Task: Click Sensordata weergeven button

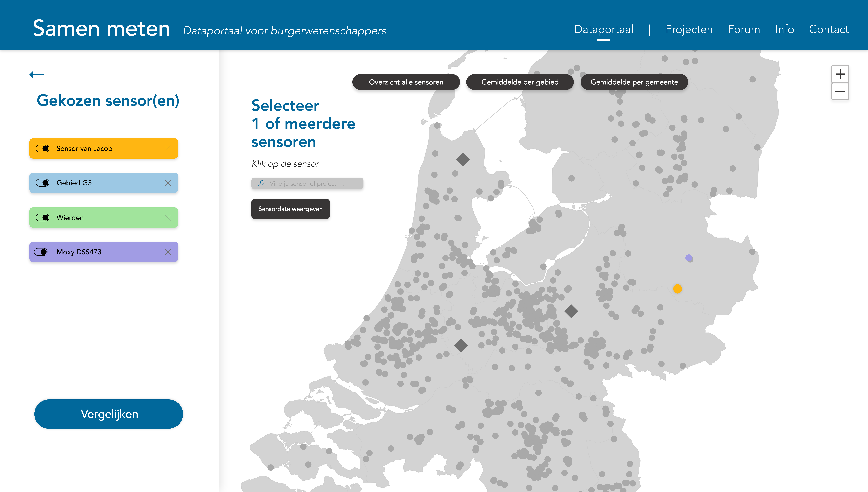Action: click(290, 209)
